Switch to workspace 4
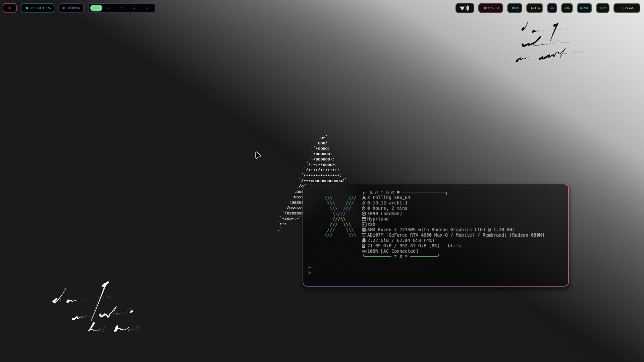The height and width of the screenshot is (362, 644). pyautogui.click(x=134, y=8)
